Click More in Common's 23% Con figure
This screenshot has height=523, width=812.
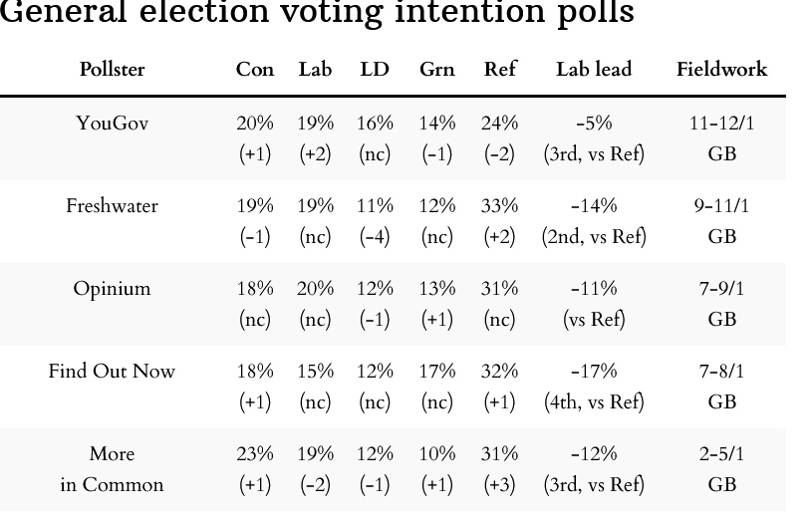coord(254,454)
